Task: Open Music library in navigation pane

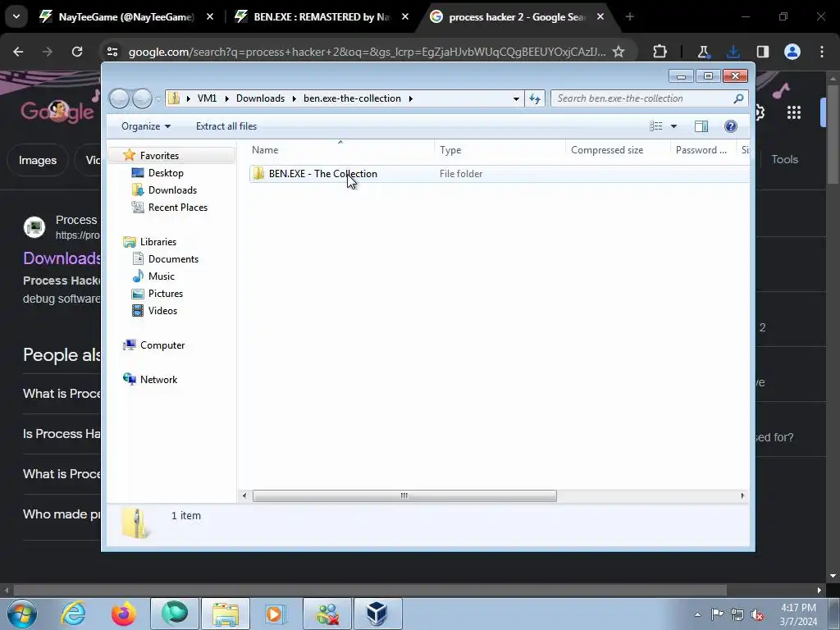Action: [162, 276]
